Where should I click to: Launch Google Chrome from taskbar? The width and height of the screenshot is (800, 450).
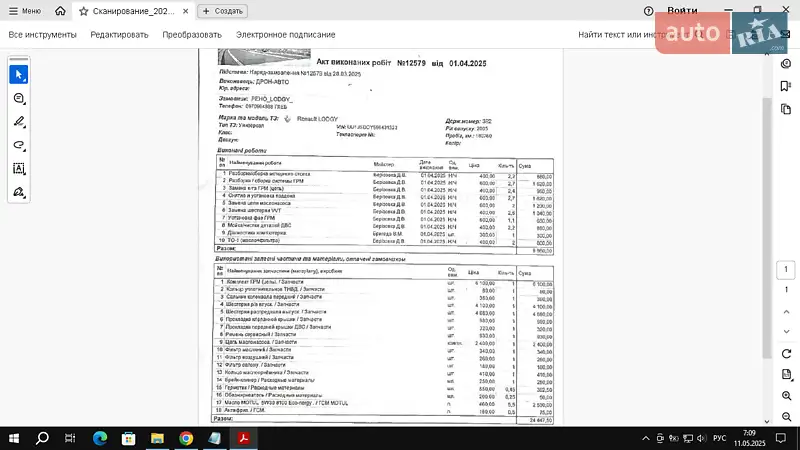[x=186, y=438]
